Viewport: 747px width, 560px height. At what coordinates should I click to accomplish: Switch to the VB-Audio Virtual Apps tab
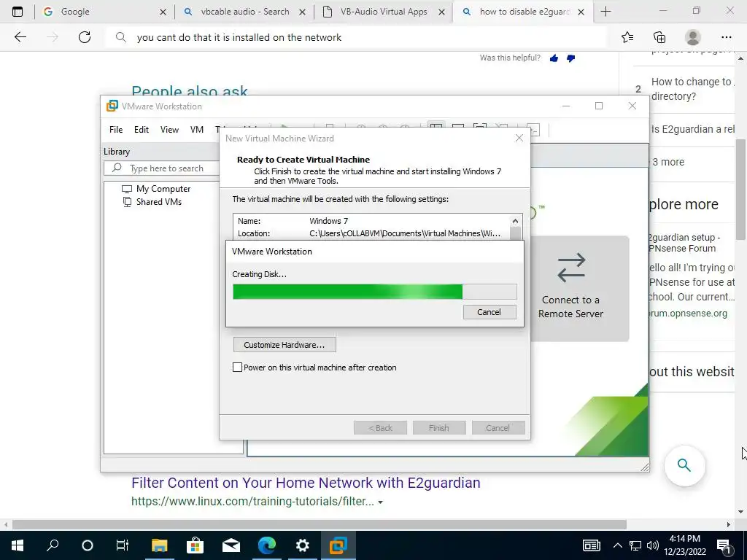(x=384, y=12)
